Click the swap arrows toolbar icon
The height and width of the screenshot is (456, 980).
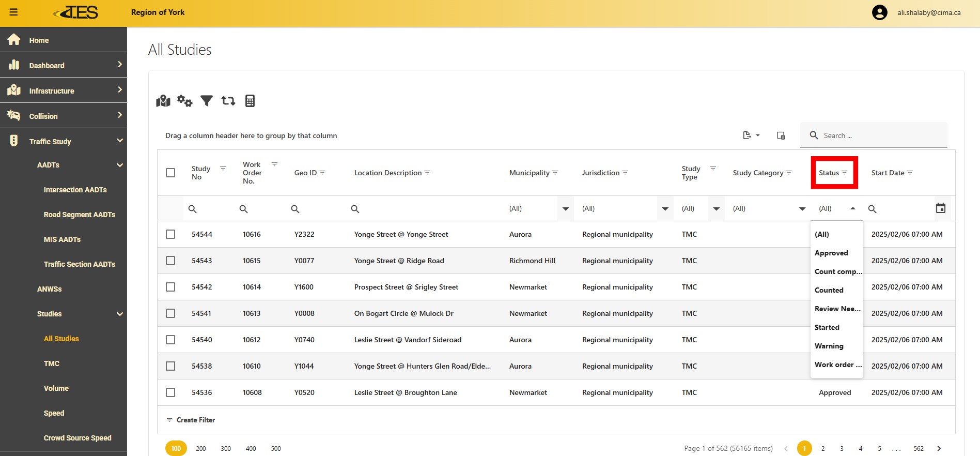pyautogui.click(x=228, y=101)
